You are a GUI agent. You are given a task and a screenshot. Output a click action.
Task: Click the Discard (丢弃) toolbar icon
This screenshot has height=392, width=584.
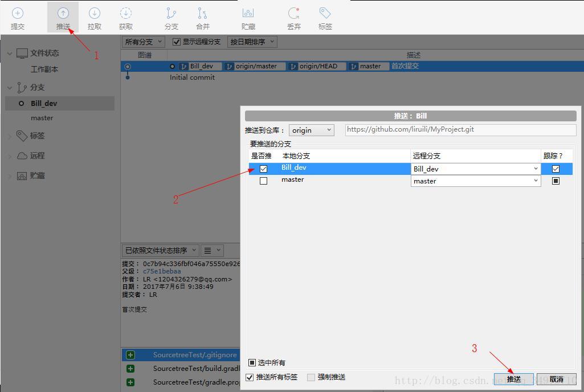pos(294,14)
